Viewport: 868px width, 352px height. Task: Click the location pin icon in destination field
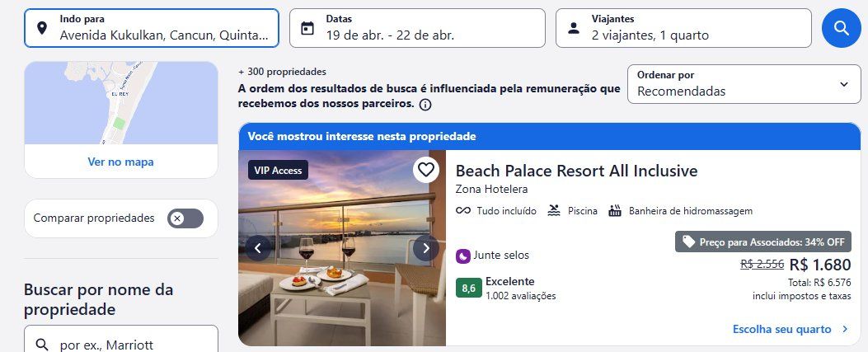[42, 28]
